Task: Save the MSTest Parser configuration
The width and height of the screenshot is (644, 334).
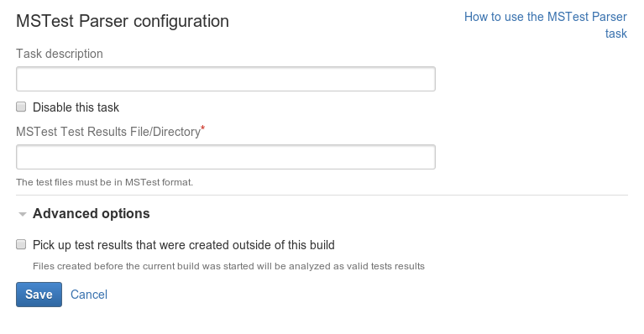Action: point(39,295)
